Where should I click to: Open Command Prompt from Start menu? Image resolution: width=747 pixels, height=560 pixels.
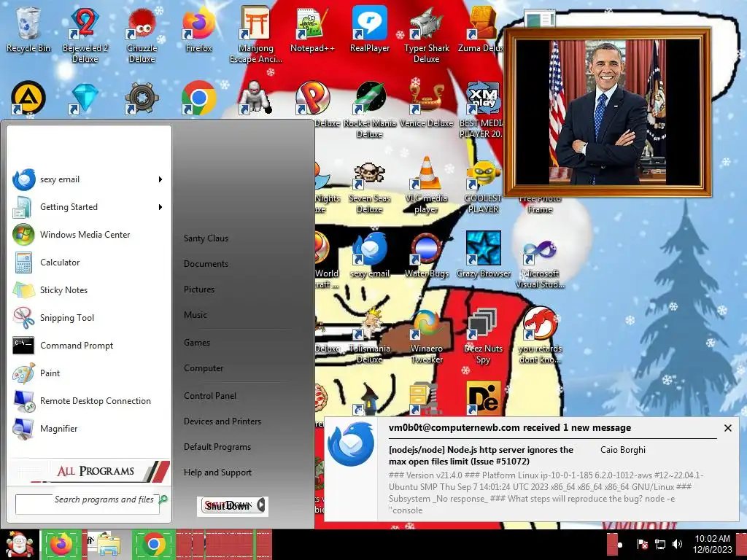tap(89, 345)
